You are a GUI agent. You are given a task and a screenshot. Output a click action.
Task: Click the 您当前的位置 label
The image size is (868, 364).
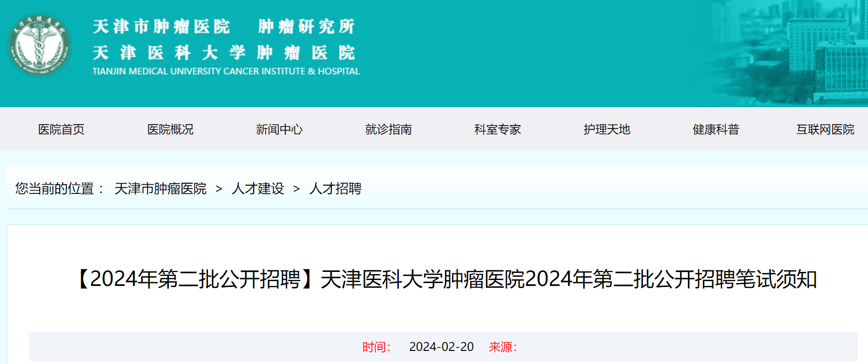tap(59, 189)
